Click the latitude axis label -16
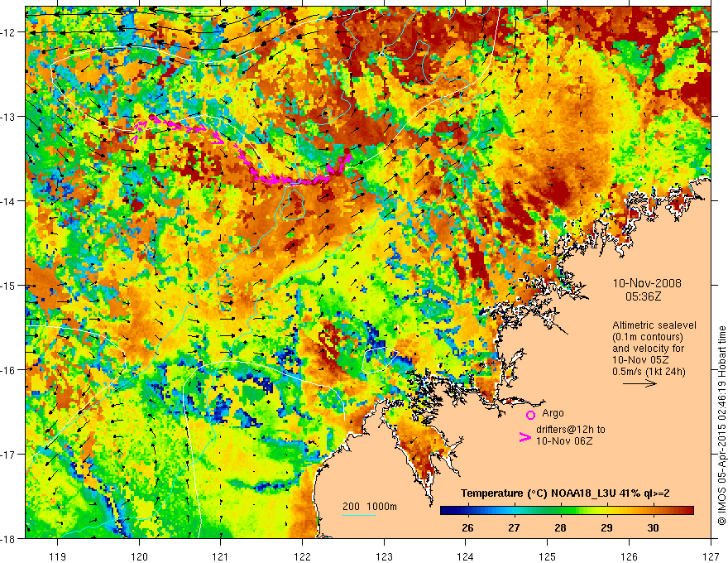Screen dimensions: 728x563 coord(9,370)
